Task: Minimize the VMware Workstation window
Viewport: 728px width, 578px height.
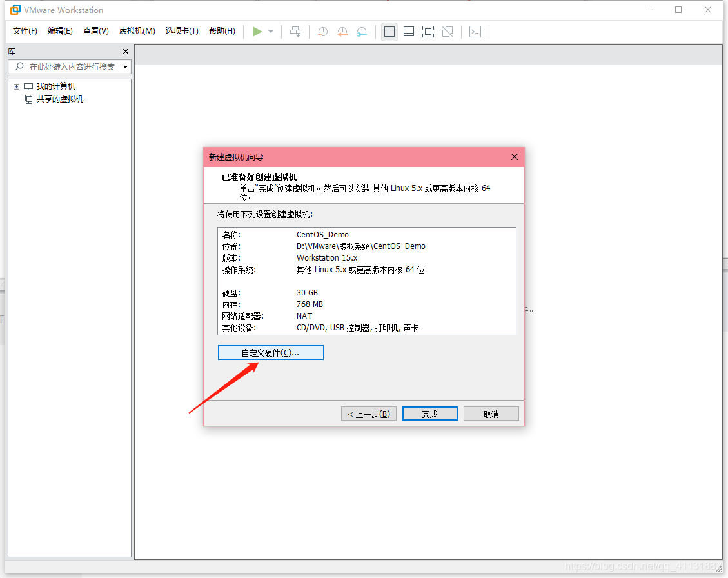Action: (x=649, y=10)
